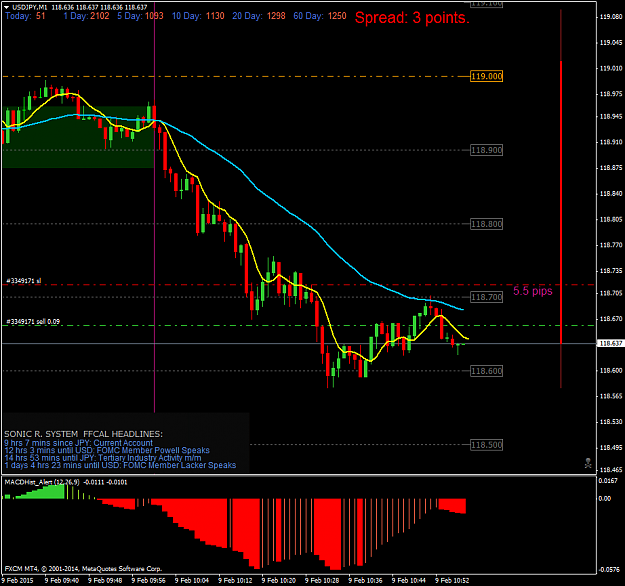The height and width of the screenshot is (586, 625).
Task: Select the '20 Day: 1298' range value
Action: [259, 16]
